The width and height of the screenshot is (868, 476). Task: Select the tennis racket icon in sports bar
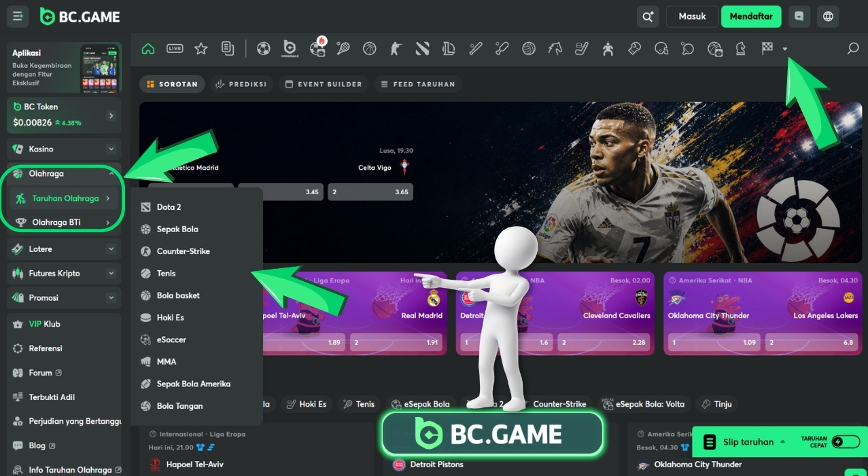tap(343, 48)
